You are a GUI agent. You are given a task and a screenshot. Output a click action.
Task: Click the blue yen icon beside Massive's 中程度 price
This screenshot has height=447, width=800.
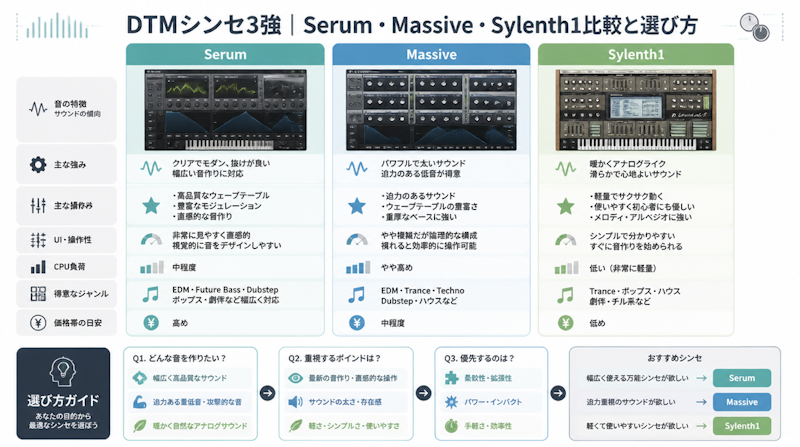[x=357, y=322]
